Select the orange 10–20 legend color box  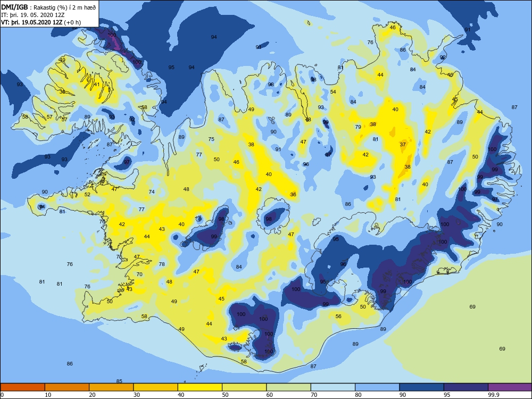pyautogui.click(x=67, y=387)
